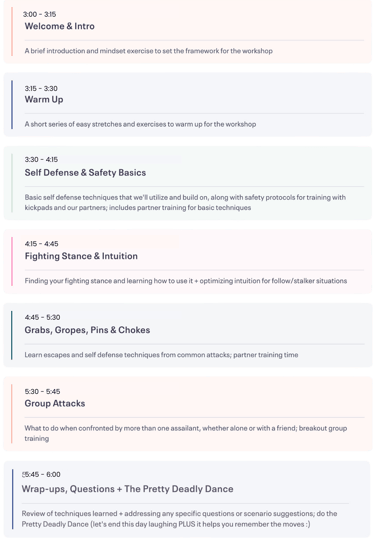Image resolution: width=375 pixels, height=540 pixels.
Task: Select the Group Attacks heading
Action: click(55, 403)
